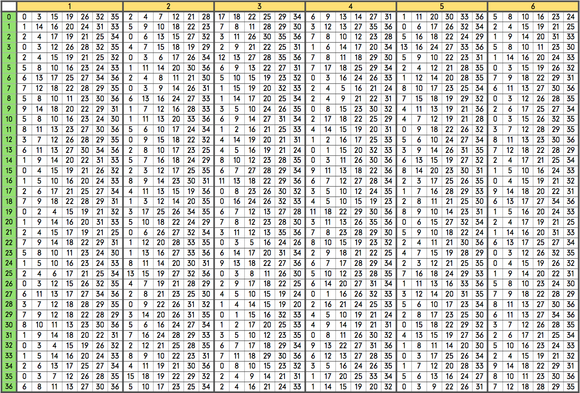Select green row header 0
The width and height of the screenshot is (580, 393).
coord(9,17)
